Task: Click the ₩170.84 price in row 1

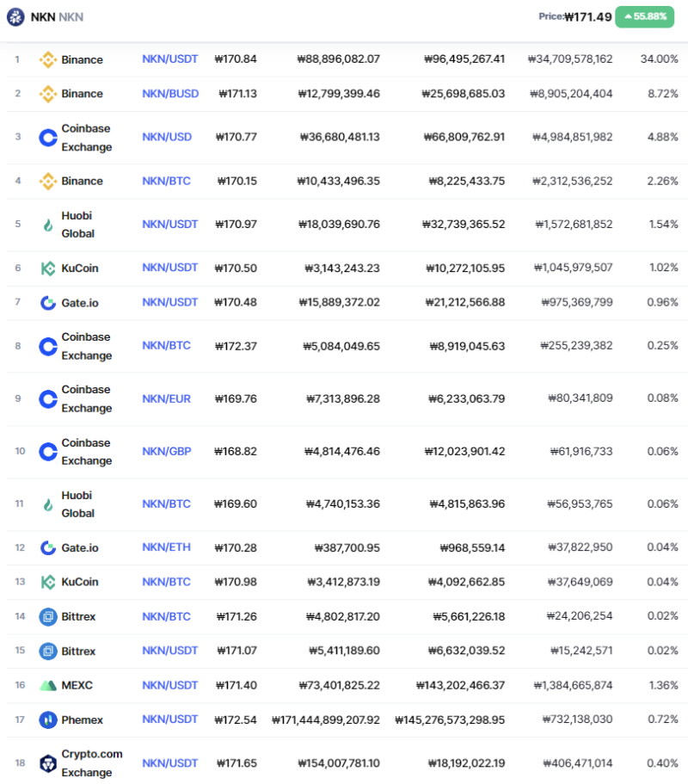Action: click(x=236, y=59)
